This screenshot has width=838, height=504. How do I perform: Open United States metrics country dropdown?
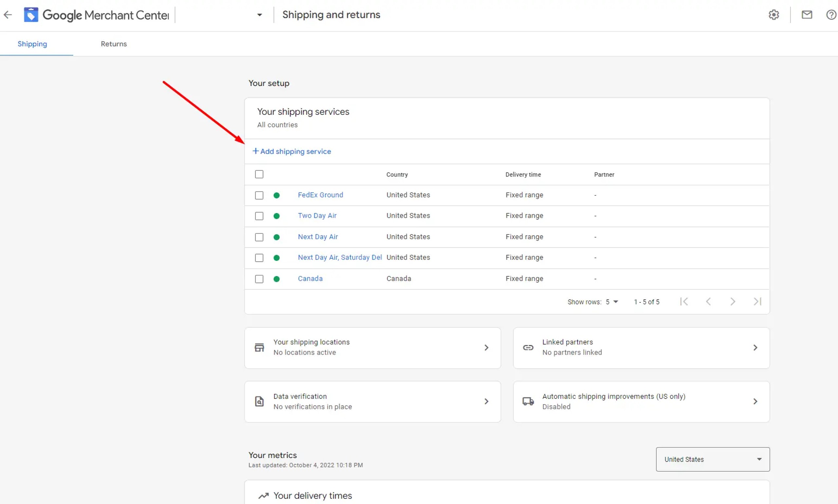713,459
